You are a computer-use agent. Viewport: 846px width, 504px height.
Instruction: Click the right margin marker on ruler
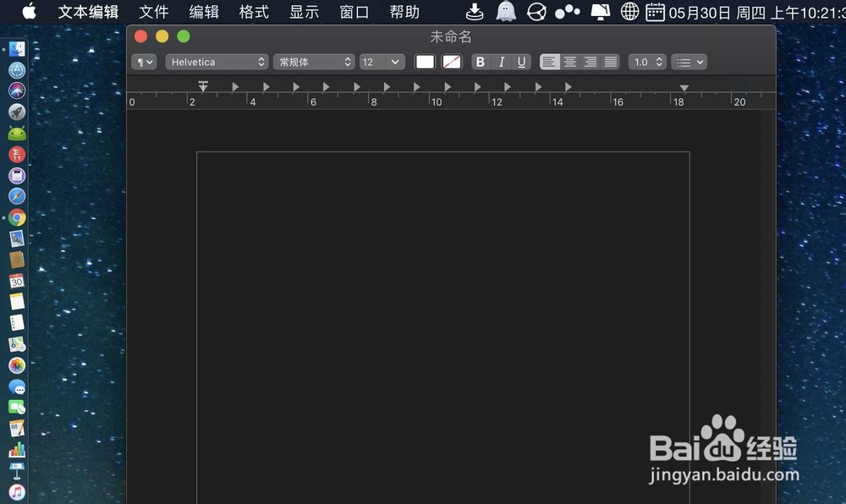[x=684, y=88]
